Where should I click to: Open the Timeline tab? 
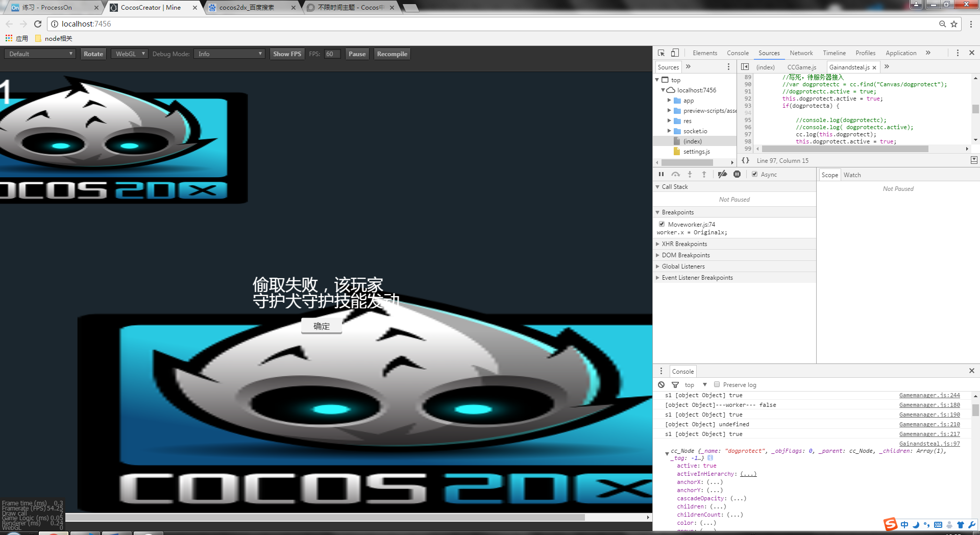coord(834,53)
